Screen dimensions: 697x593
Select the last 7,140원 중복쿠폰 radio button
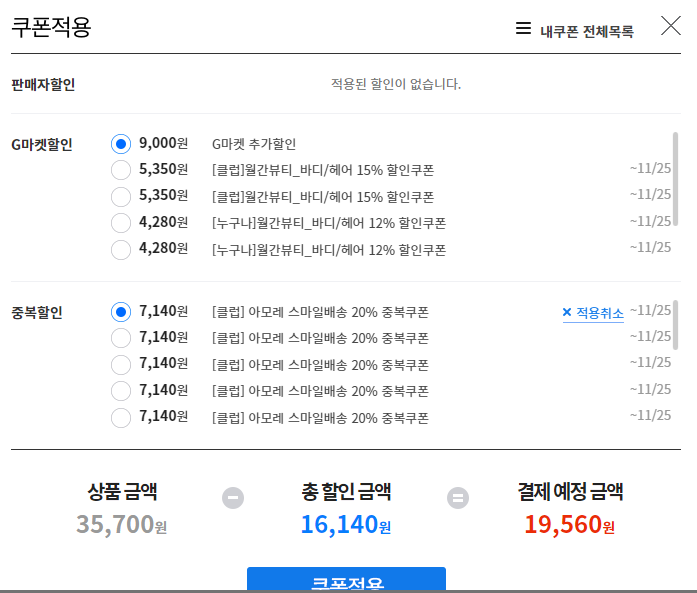121,417
